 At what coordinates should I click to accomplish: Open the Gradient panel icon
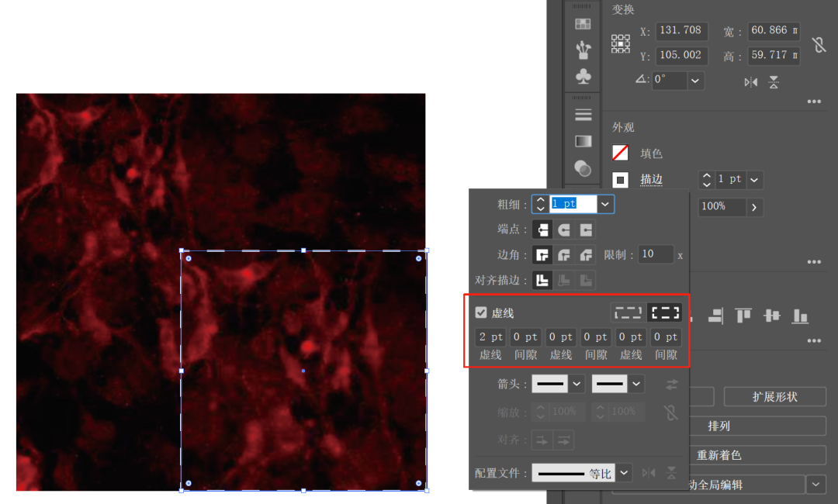(583, 141)
